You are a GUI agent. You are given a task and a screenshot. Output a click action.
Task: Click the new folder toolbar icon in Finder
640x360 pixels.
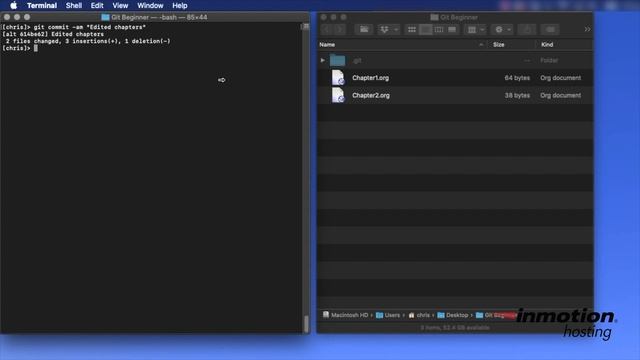coord(364,29)
